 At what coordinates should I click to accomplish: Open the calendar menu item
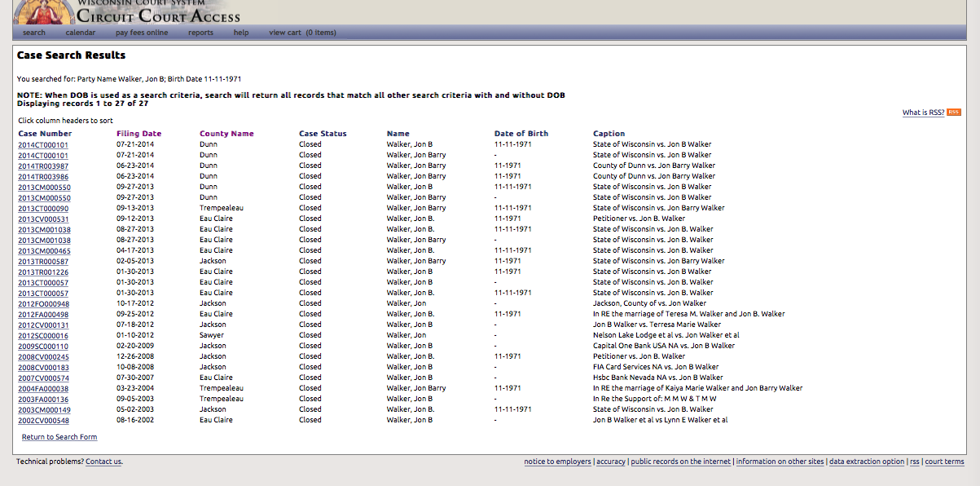click(81, 33)
